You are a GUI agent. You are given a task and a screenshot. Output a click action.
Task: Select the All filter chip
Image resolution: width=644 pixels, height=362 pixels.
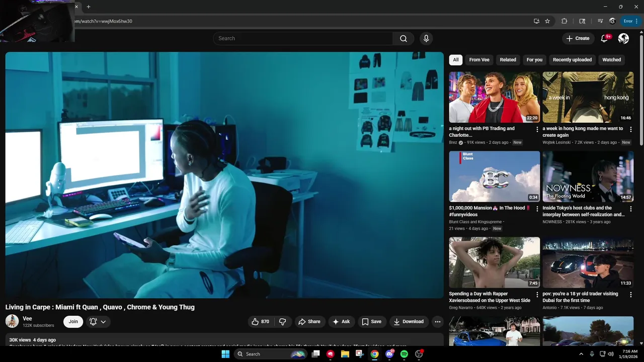[456, 60]
